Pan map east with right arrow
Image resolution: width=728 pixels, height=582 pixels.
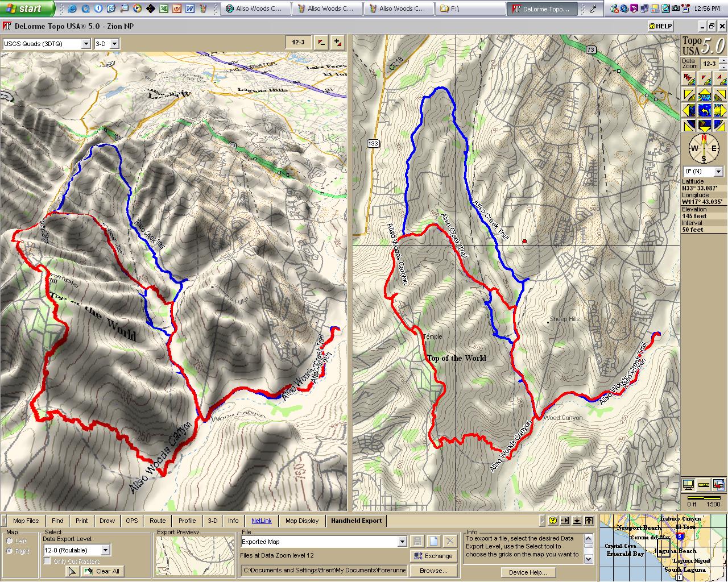720,110
